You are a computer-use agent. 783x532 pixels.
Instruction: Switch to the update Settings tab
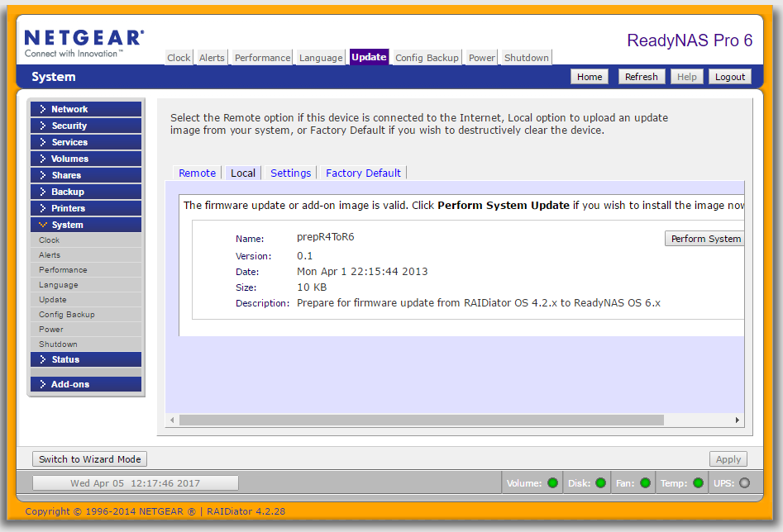pos(291,173)
